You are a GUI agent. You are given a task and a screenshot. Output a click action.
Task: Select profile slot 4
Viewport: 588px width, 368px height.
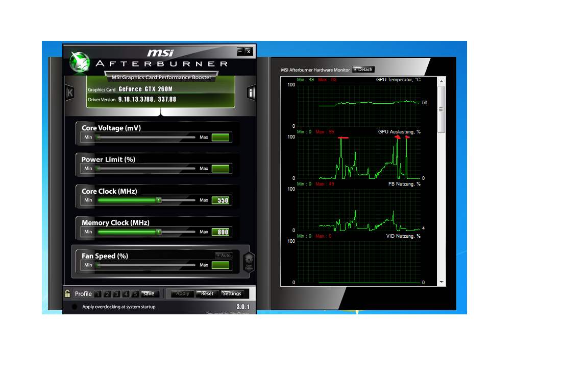[x=126, y=294]
